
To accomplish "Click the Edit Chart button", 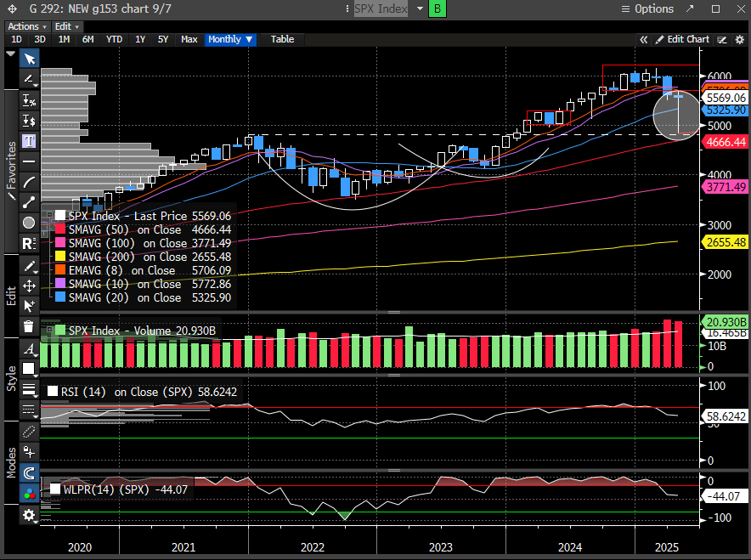I will click(682, 39).
